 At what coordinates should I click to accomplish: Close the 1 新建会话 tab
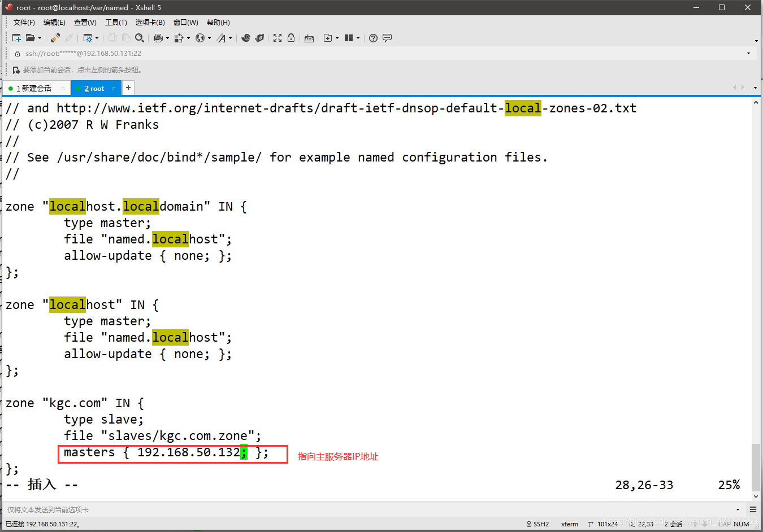63,89
